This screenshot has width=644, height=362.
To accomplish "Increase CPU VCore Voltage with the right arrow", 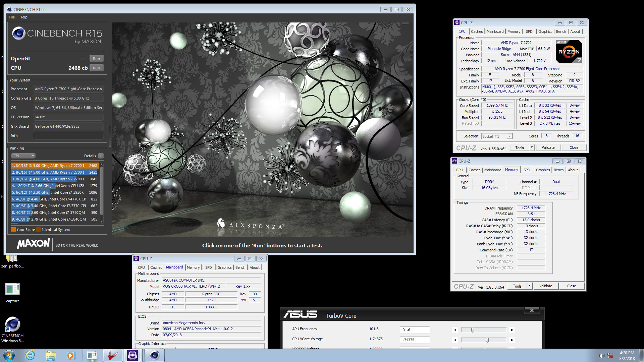I will tap(512, 340).
